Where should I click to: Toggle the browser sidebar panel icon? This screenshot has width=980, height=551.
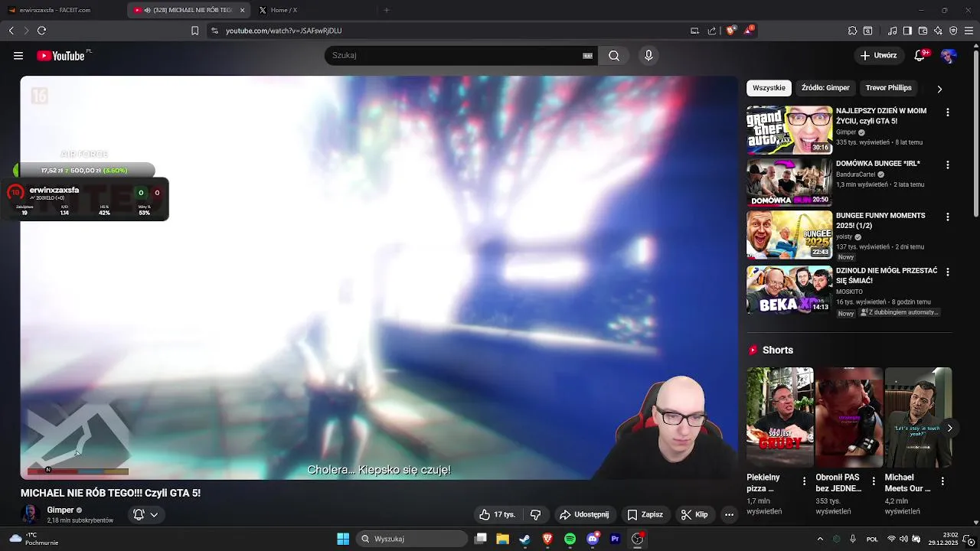click(x=907, y=31)
